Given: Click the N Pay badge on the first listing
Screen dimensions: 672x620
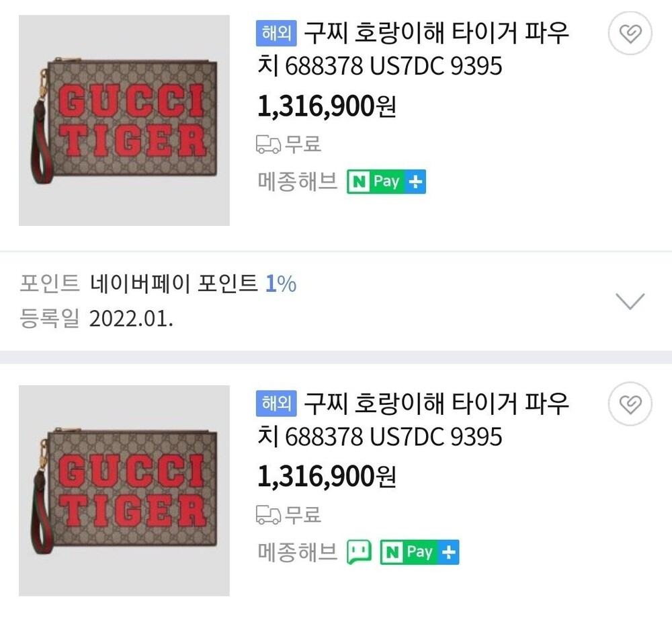Looking at the screenshot, I should pos(376,182).
